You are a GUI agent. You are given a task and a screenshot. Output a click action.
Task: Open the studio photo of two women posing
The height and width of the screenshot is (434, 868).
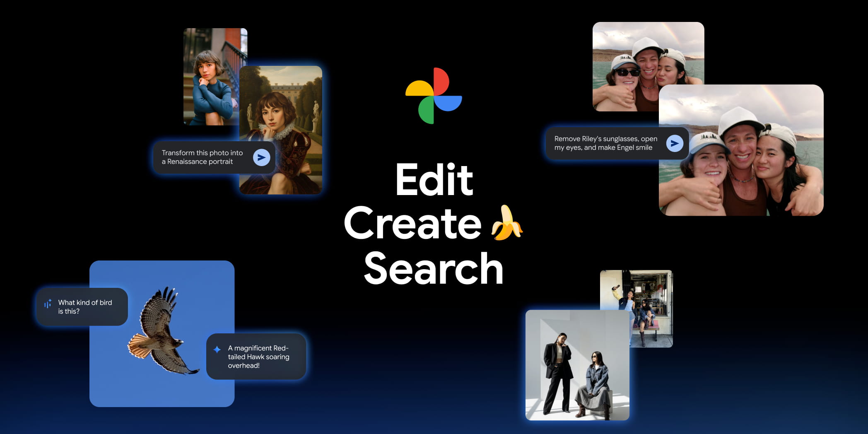tap(577, 365)
